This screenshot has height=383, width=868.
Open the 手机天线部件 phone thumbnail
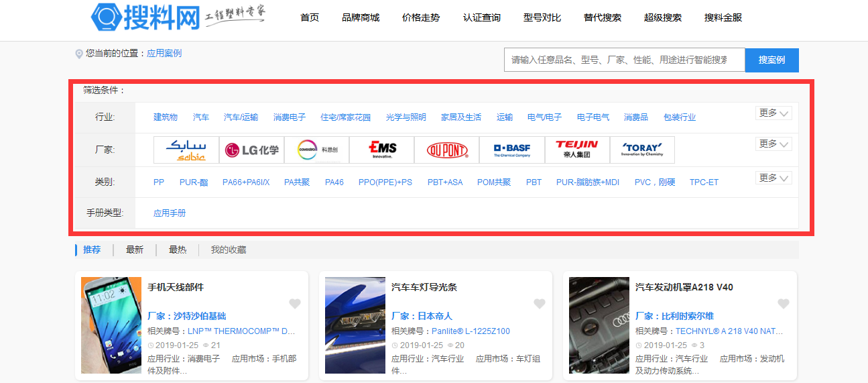(x=111, y=325)
